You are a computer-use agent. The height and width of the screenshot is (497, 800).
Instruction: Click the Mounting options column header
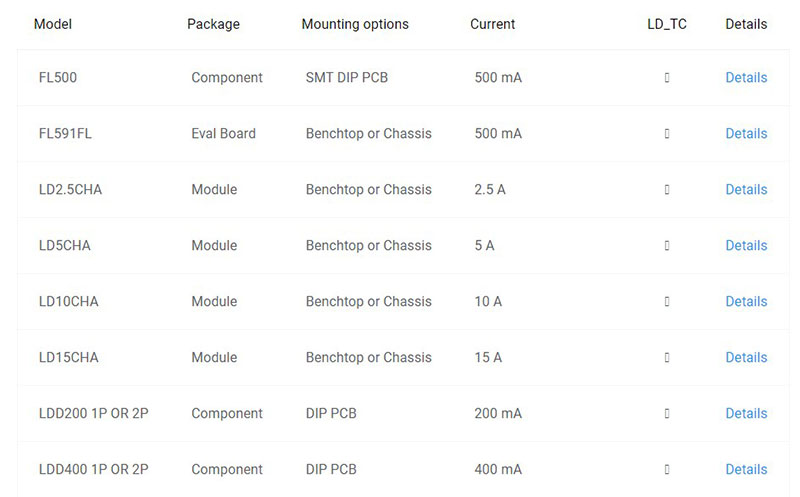coord(355,24)
